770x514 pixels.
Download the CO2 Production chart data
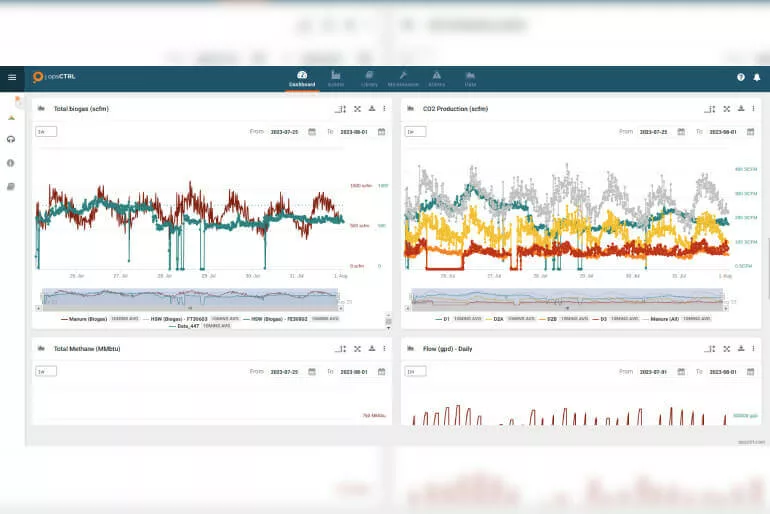tap(741, 108)
